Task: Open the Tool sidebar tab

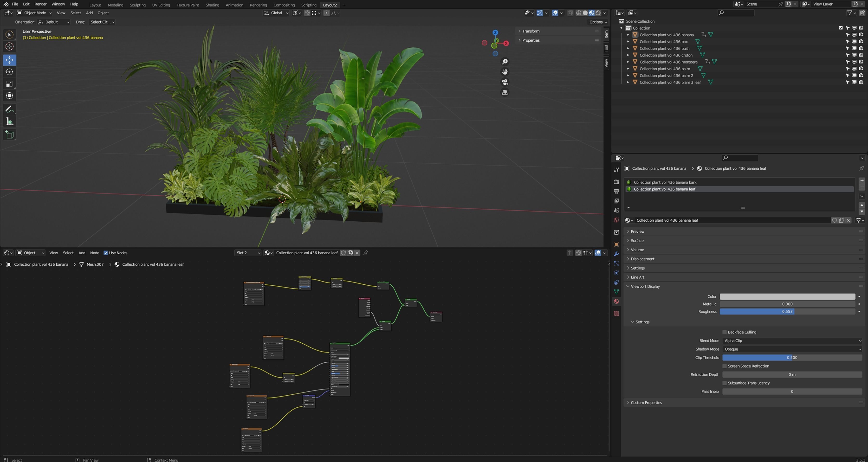Action: tap(606, 49)
